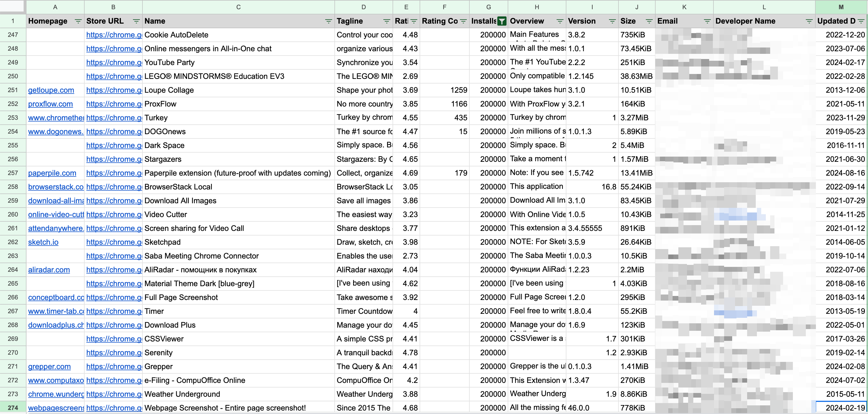Open the filter on the Homepage column
Viewport: 868px width, 414px height.
click(78, 21)
